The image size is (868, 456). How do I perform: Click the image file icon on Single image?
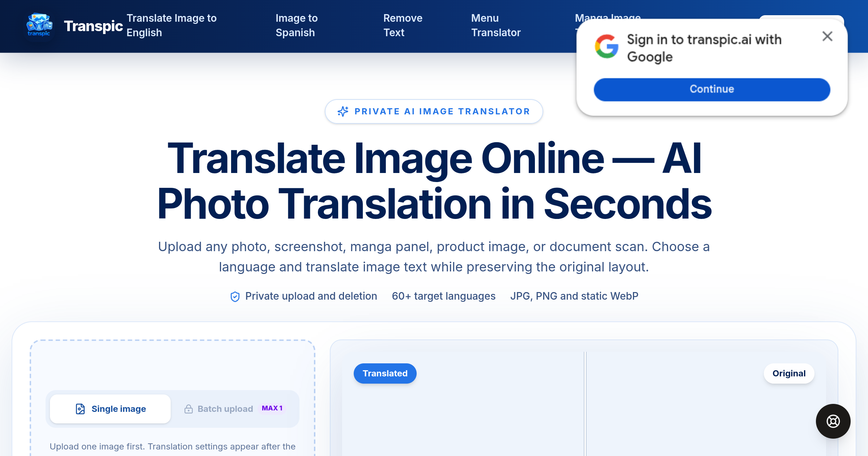tap(80, 409)
